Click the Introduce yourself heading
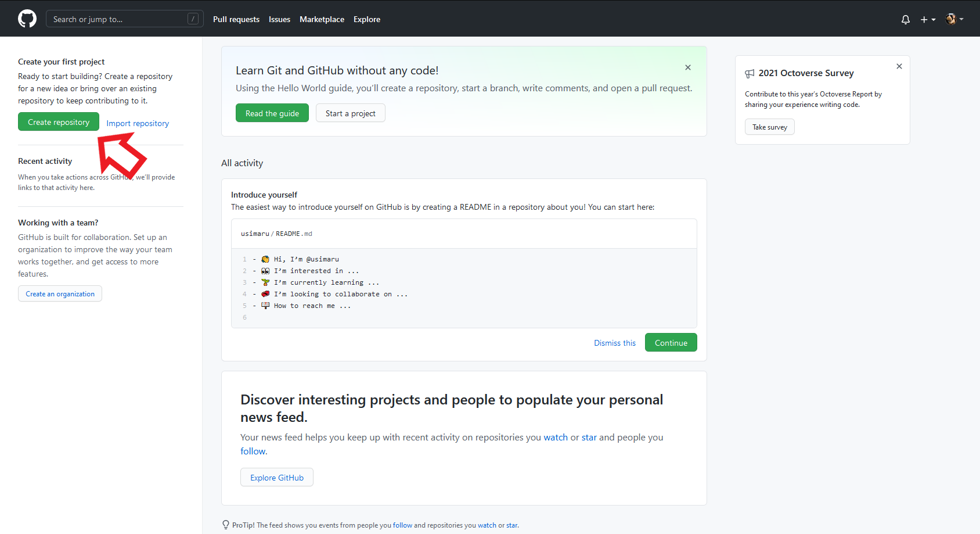 [x=264, y=195]
